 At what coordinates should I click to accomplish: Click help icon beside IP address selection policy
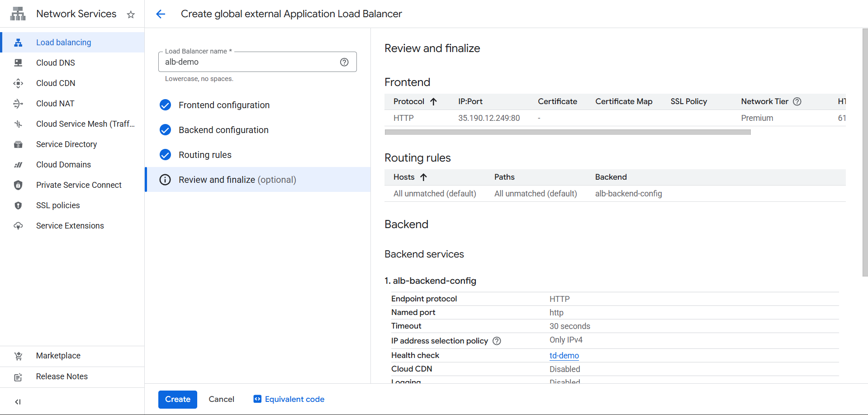pos(497,341)
